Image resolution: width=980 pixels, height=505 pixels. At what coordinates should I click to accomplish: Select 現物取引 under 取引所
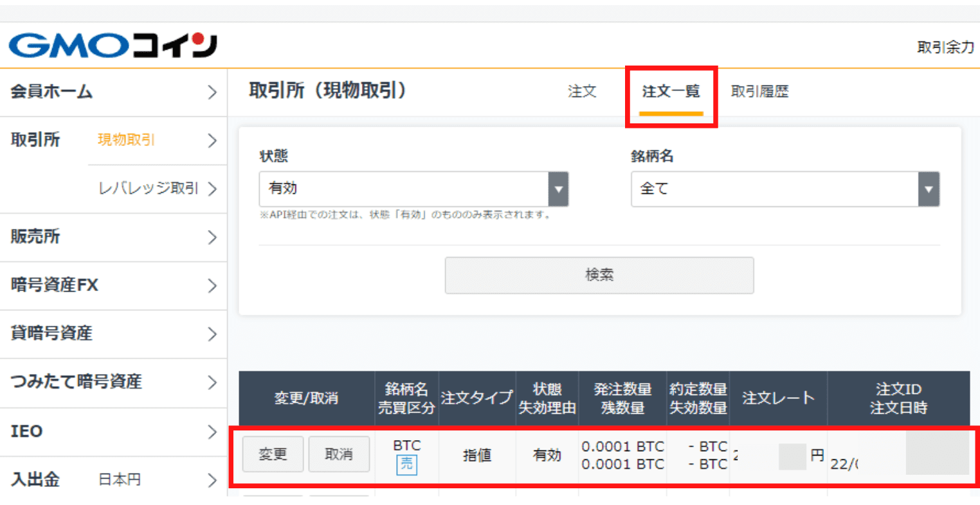126,140
